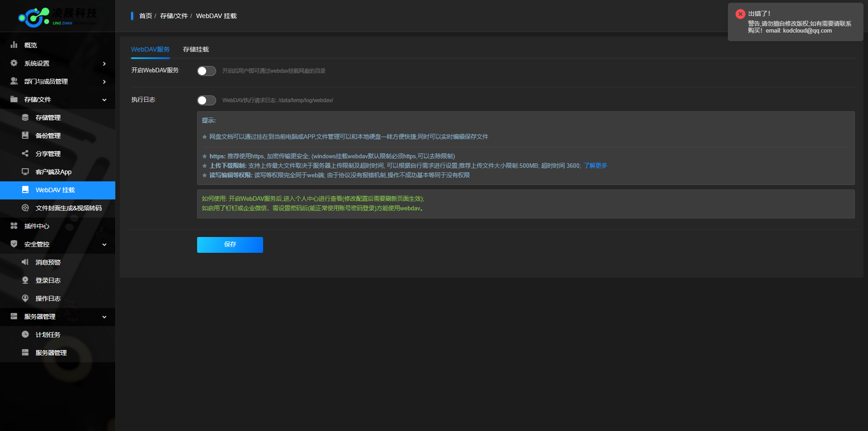Click the plugin center icon

[14, 226]
